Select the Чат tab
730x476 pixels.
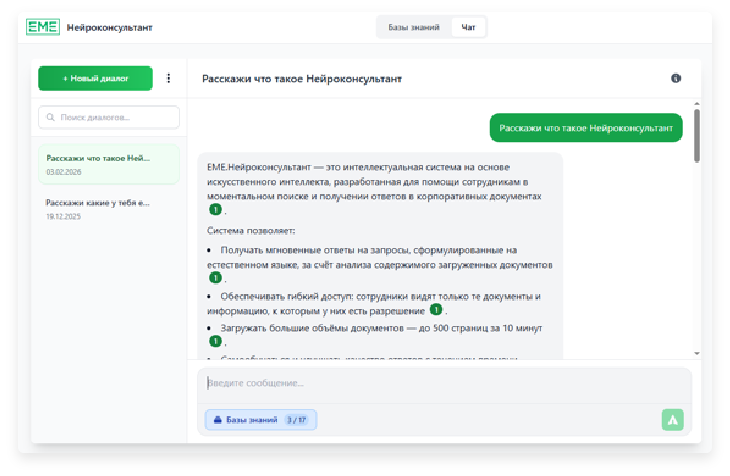pos(468,27)
